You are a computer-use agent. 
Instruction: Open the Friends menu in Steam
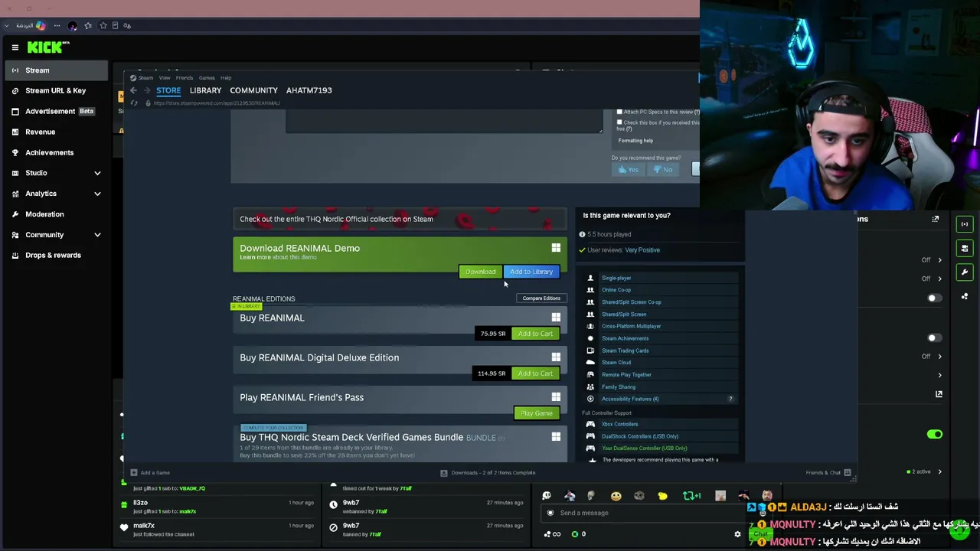[x=185, y=78]
